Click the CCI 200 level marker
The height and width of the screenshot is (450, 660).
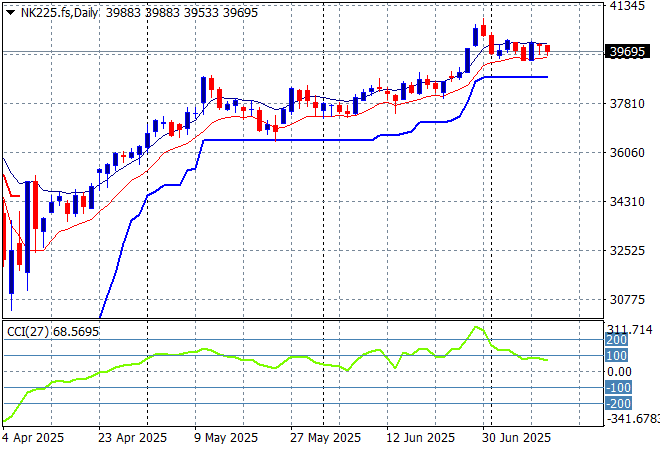[616, 340]
